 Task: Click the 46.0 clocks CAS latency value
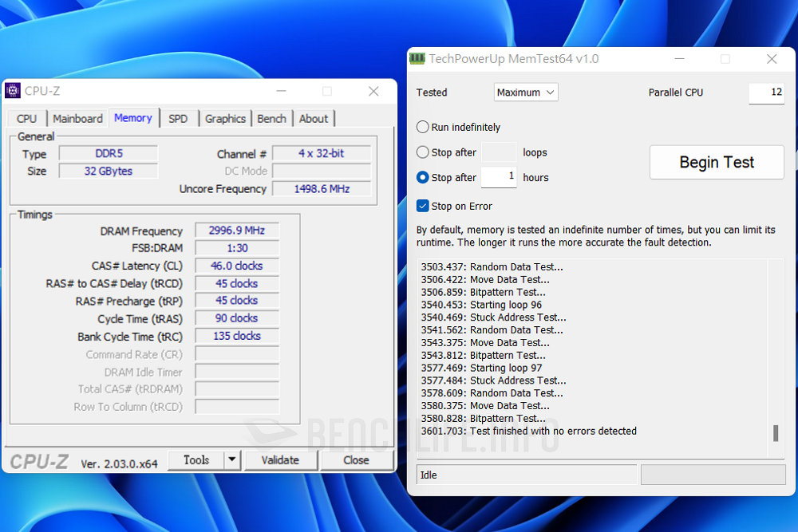237,266
